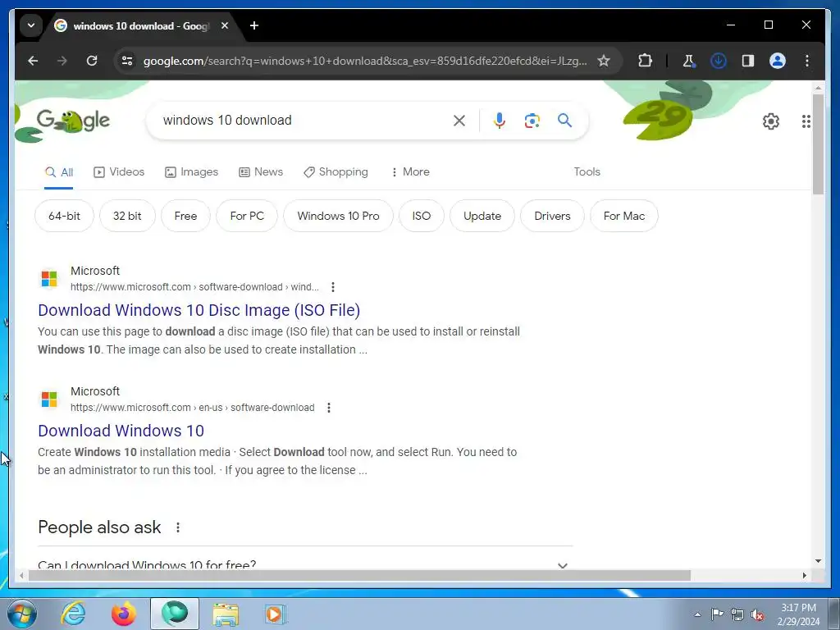Open the taskbar clock showing 3:17 PM
Image resolution: width=840 pixels, height=630 pixels.
798,614
